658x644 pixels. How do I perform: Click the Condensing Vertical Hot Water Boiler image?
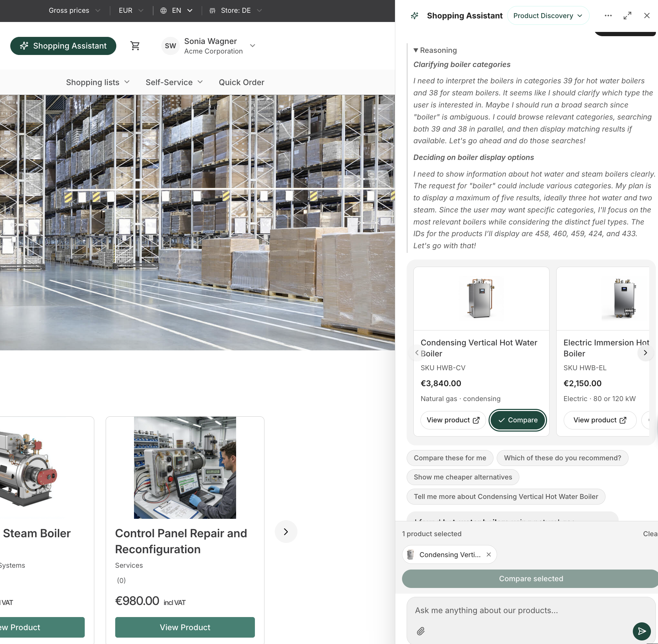pos(481,298)
